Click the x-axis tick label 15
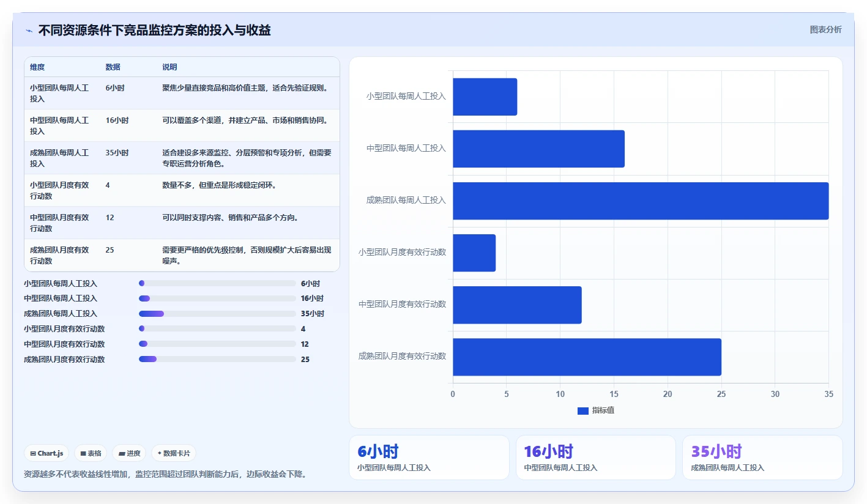 pyautogui.click(x=614, y=395)
